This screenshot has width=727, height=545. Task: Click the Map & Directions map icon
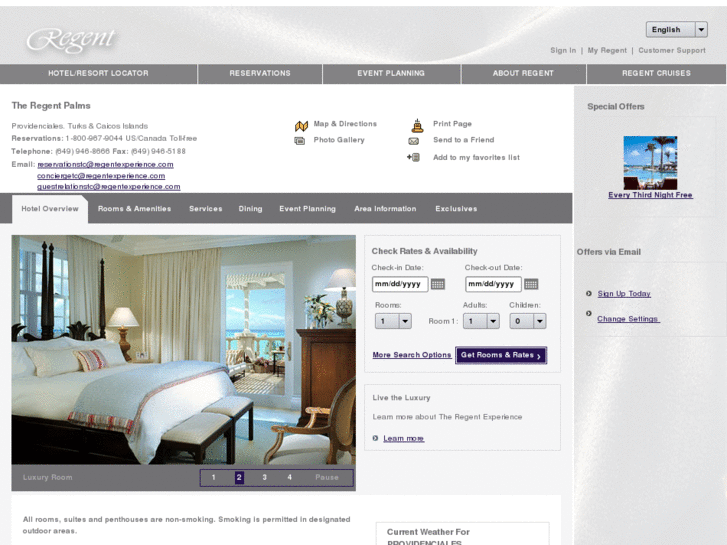[x=301, y=126]
